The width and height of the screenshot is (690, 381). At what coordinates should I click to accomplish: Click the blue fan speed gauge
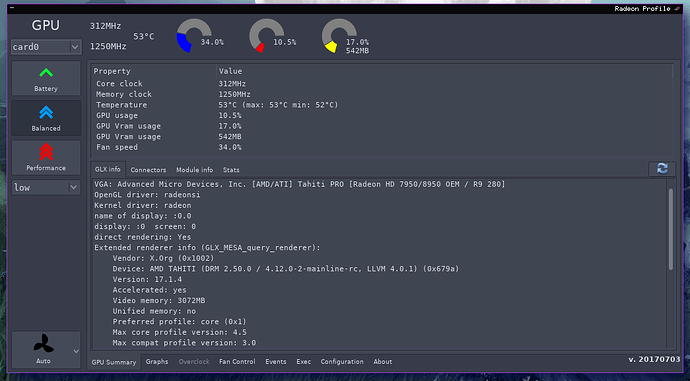[194, 36]
